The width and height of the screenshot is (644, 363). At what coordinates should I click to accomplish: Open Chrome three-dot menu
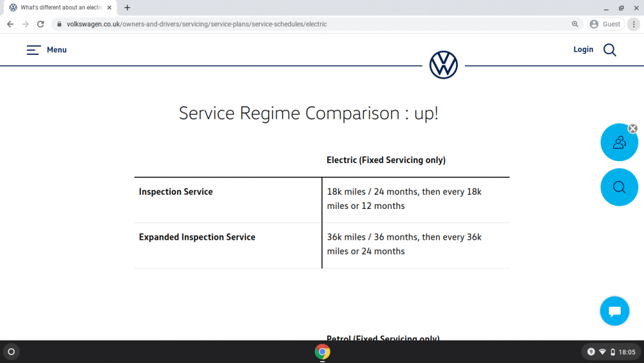(634, 25)
